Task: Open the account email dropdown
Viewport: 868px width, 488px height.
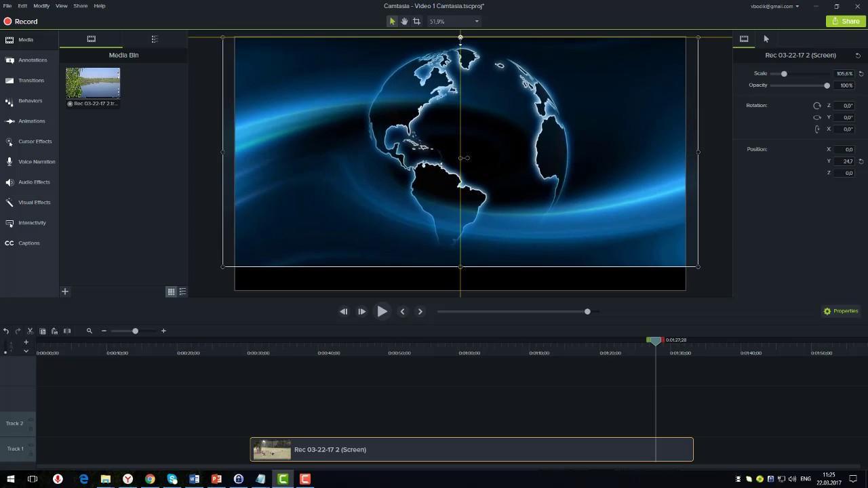Action: [x=774, y=6]
